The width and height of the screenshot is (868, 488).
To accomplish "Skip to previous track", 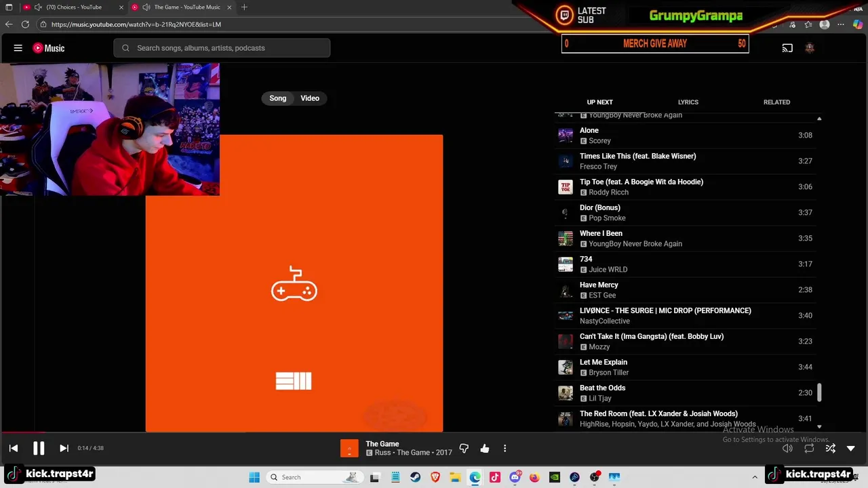I will point(14,448).
